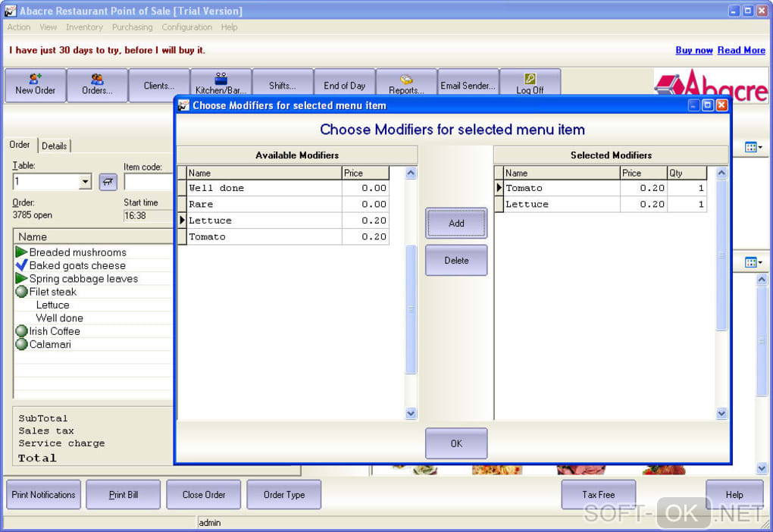
Task: Click the Qty column header in Selected Modifiers
Action: [x=687, y=173]
